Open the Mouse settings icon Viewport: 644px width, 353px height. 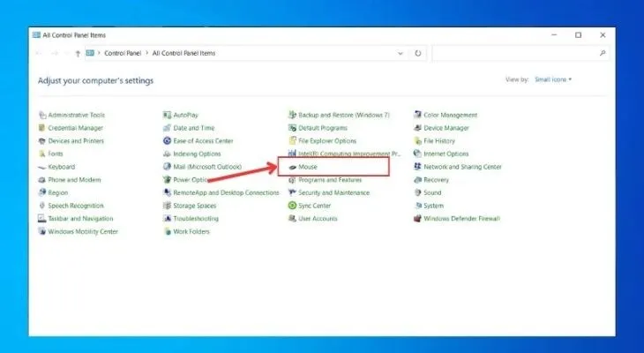pos(292,167)
